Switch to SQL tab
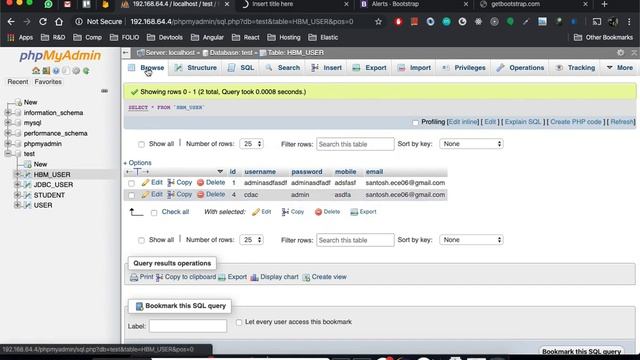This screenshot has width=640, height=360. pyautogui.click(x=241, y=68)
